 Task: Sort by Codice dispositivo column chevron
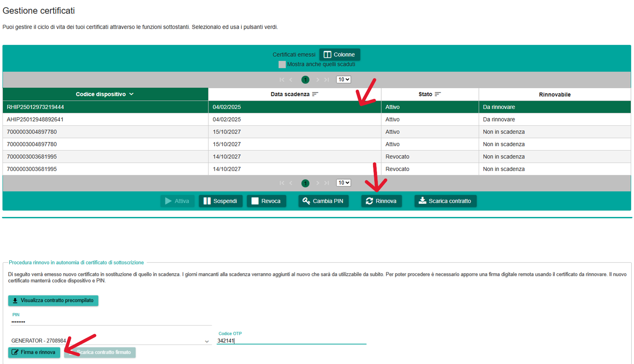point(131,94)
